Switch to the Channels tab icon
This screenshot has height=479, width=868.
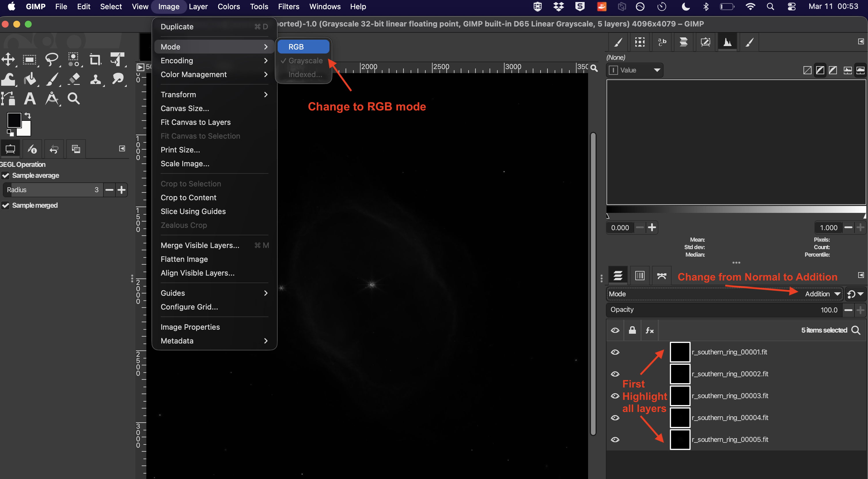pos(640,276)
